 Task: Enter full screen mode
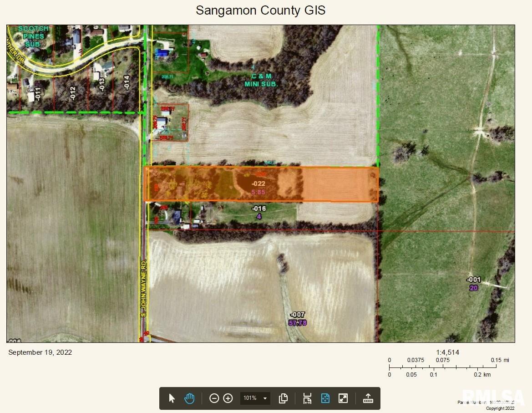tap(343, 398)
